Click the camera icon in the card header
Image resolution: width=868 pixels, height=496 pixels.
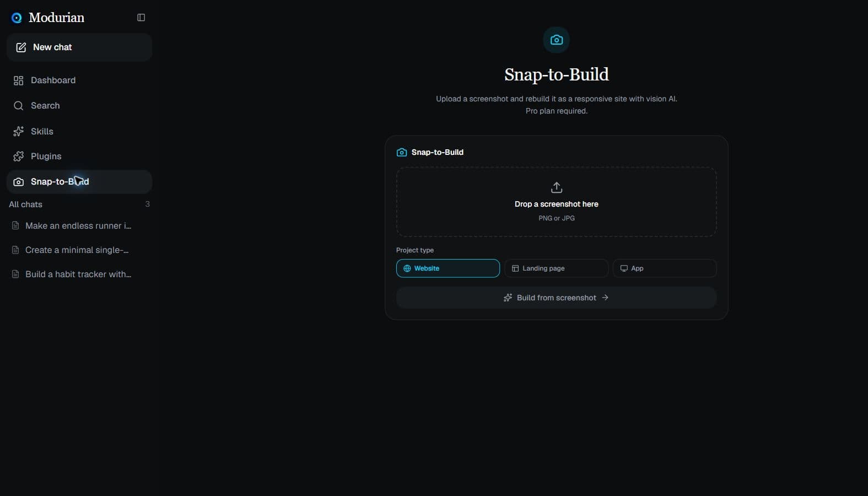click(x=402, y=152)
